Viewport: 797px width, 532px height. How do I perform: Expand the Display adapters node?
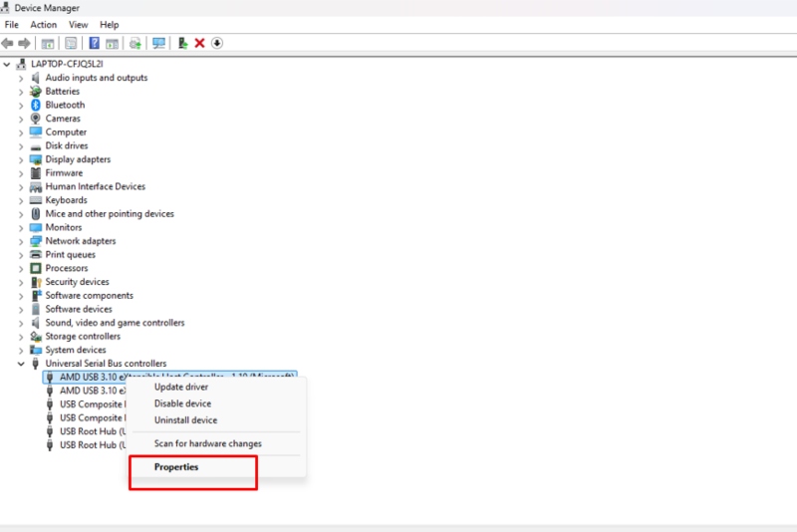click(21, 159)
